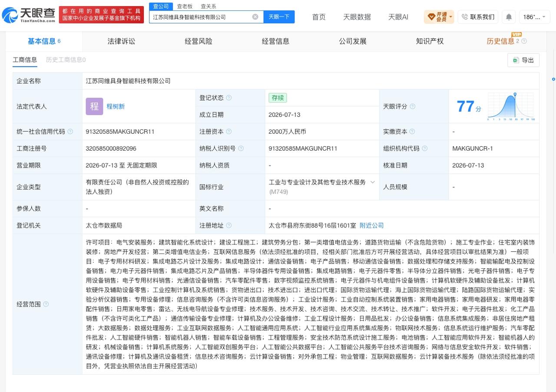This screenshot has height=392, width=556.
Task: Open help icon beside 统一社会信用代码
Action: 70,132
